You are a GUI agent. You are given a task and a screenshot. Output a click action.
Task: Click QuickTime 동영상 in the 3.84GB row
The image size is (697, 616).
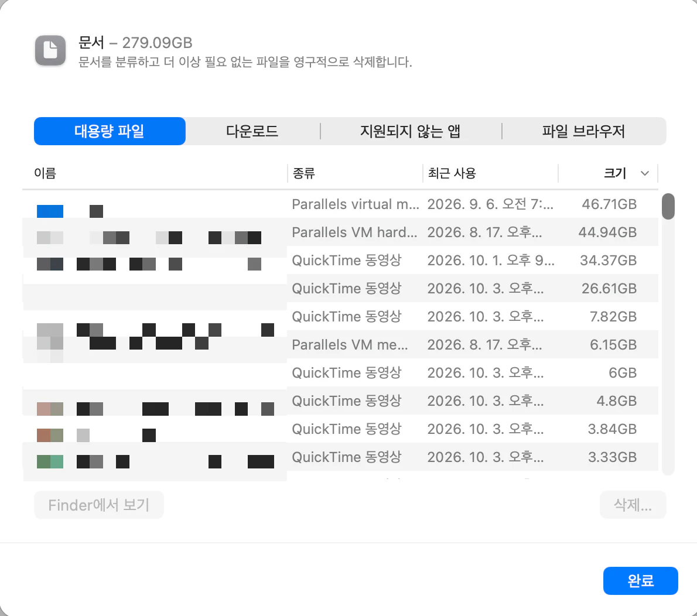[x=346, y=429]
